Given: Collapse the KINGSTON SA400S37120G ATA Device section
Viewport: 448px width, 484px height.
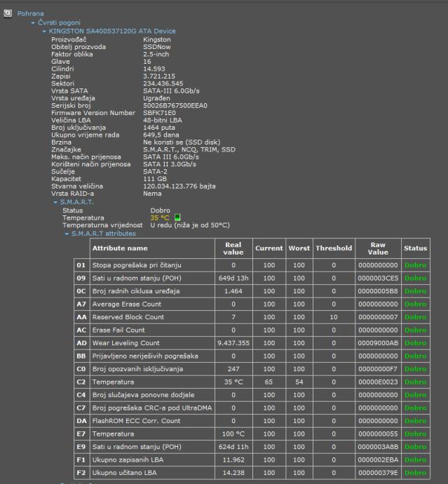Looking at the screenshot, I should coord(44,32).
